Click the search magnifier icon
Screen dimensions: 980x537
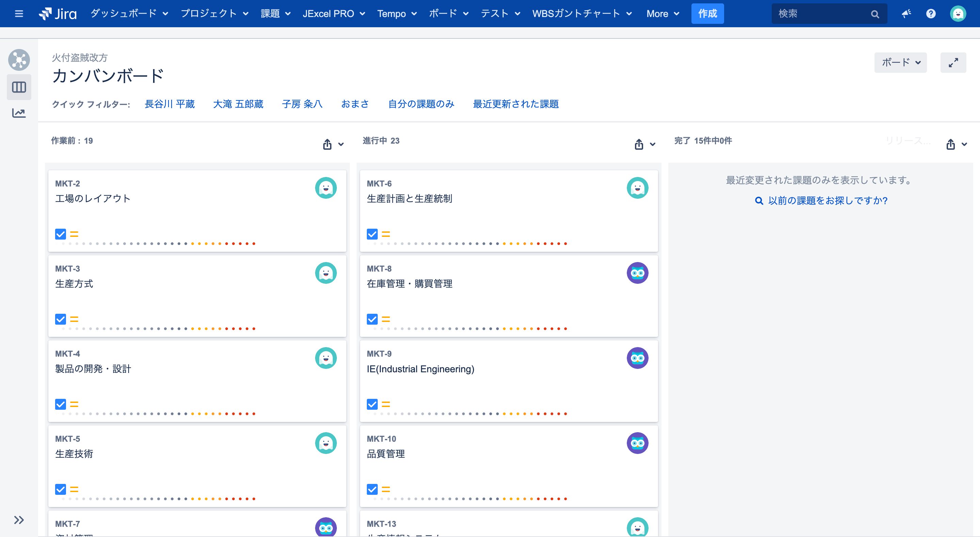[875, 14]
